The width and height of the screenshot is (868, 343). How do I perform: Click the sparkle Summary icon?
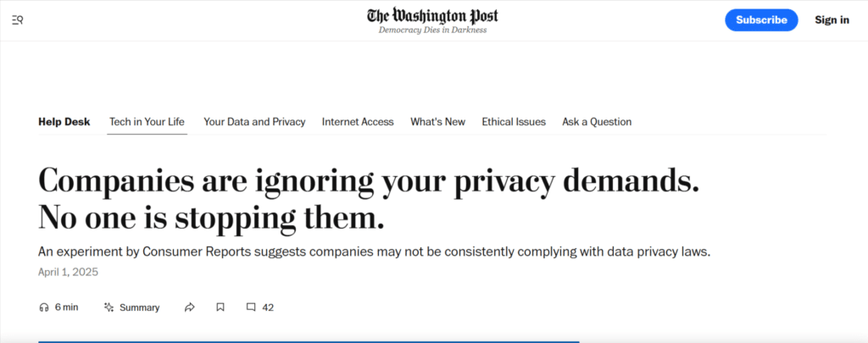point(109,307)
